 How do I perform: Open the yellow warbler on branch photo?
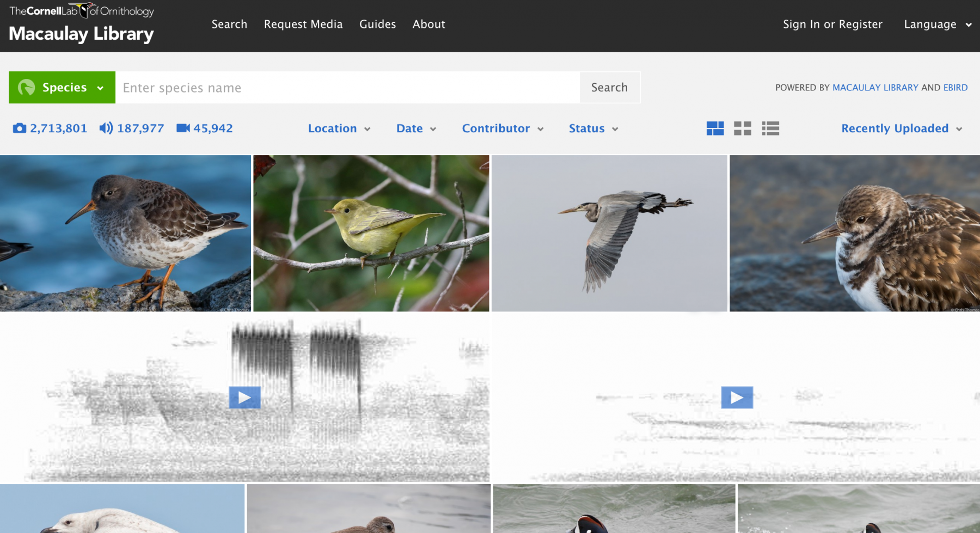[x=371, y=233]
